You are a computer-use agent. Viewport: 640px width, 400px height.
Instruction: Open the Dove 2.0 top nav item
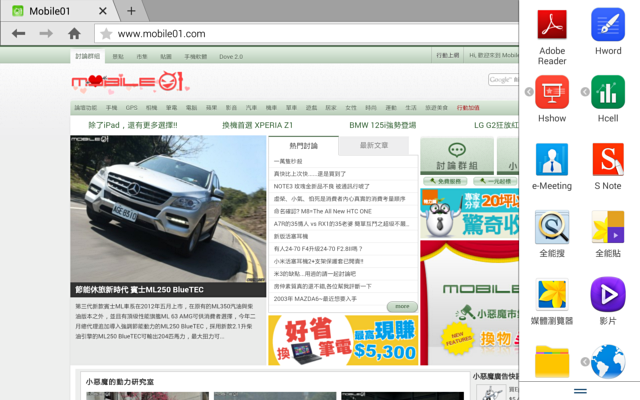(x=231, y=57)
